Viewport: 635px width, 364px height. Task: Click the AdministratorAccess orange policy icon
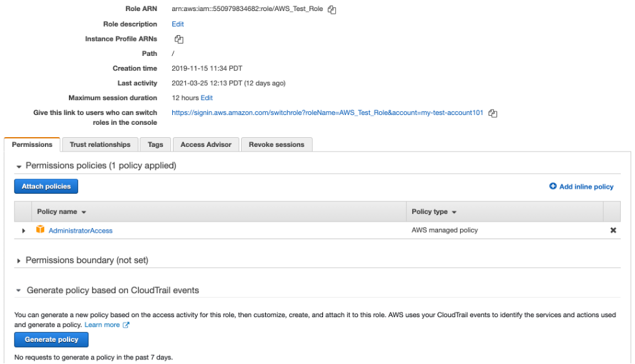40,230
